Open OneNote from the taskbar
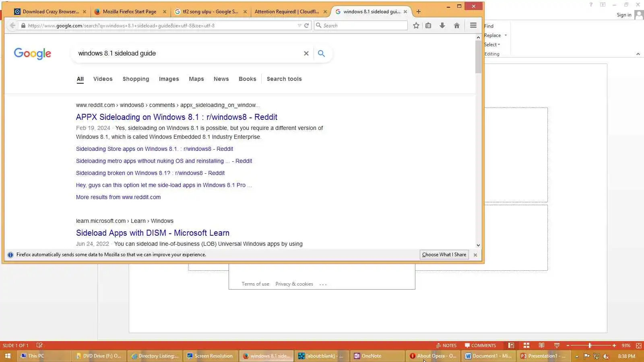Image resolution: width=644 pixels, height=362 pixels. [x=377, y=356]
